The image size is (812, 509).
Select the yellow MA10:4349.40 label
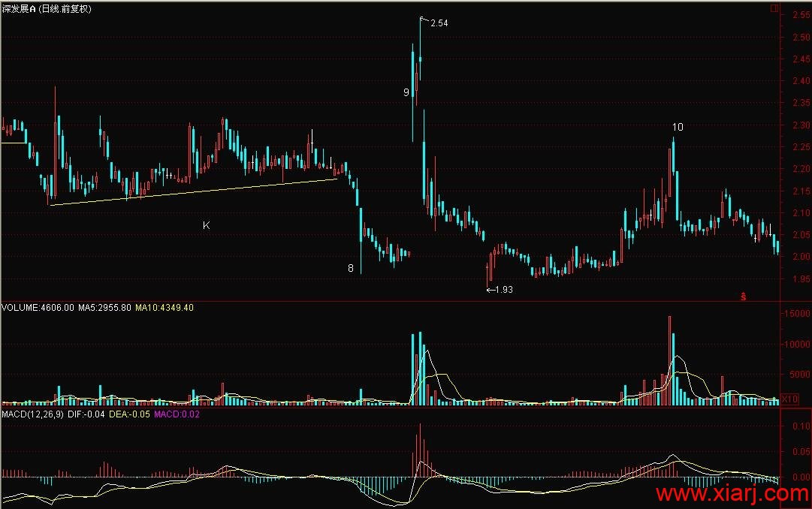[165, 308]
